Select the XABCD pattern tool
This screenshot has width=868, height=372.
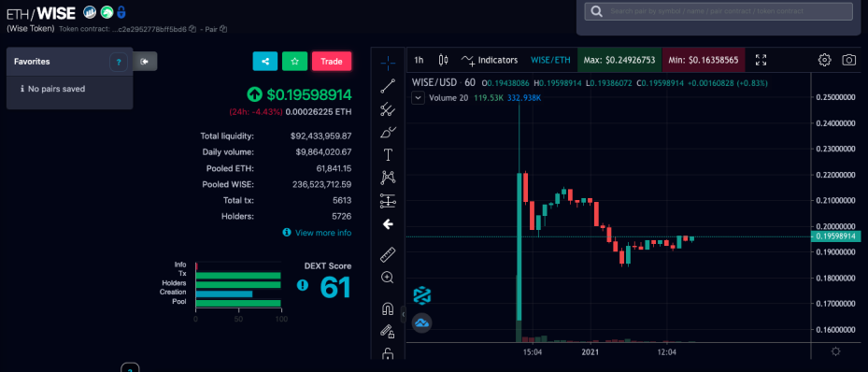[388, 178]
